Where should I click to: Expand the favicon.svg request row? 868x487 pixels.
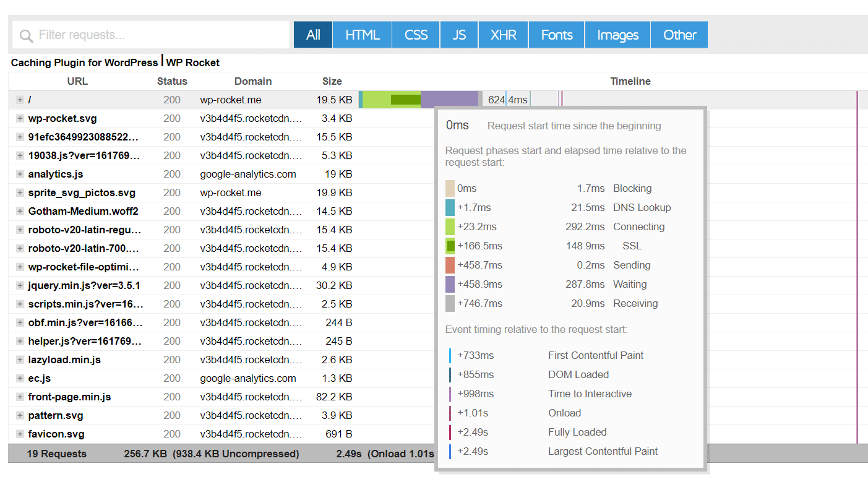pyautogui.click(x=20, y=434)
